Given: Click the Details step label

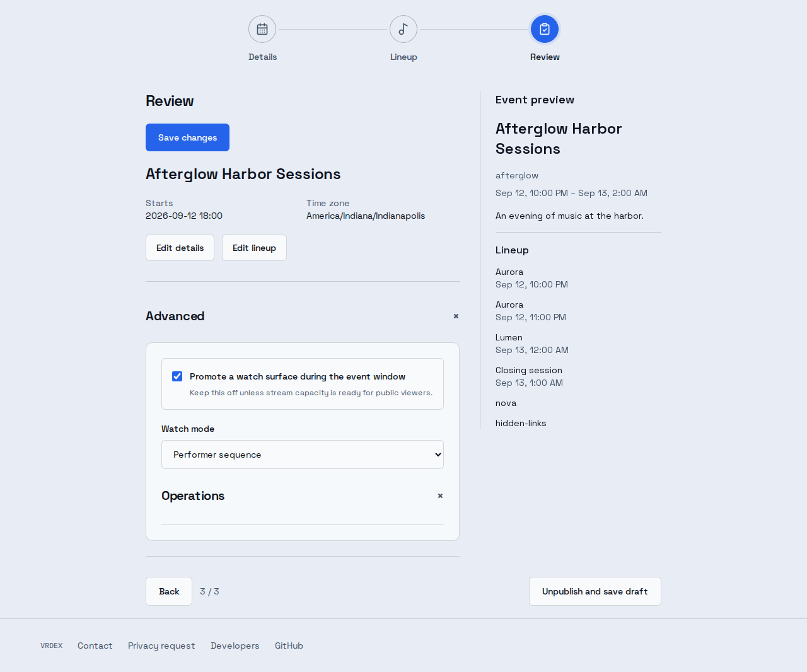Looking at the screenshot, I should click(x=262, y=57).
